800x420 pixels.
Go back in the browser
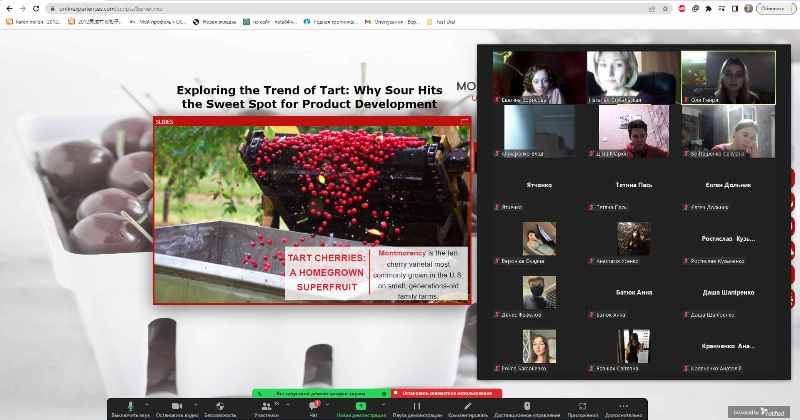9,9
